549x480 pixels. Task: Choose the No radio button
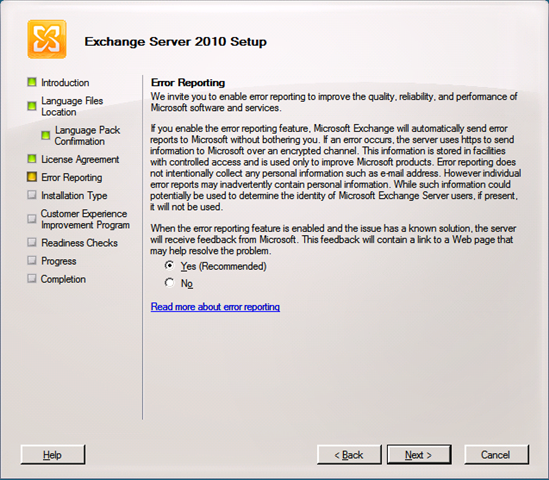click(169, 283)
